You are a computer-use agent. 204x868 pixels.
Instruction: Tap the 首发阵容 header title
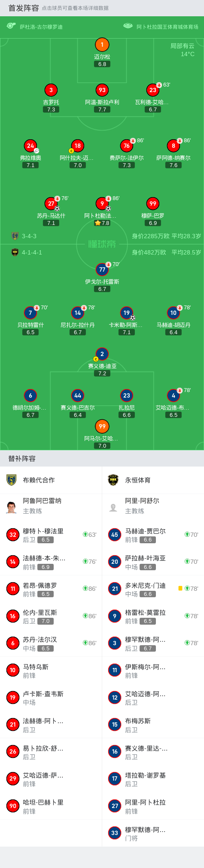coord(24,8)
